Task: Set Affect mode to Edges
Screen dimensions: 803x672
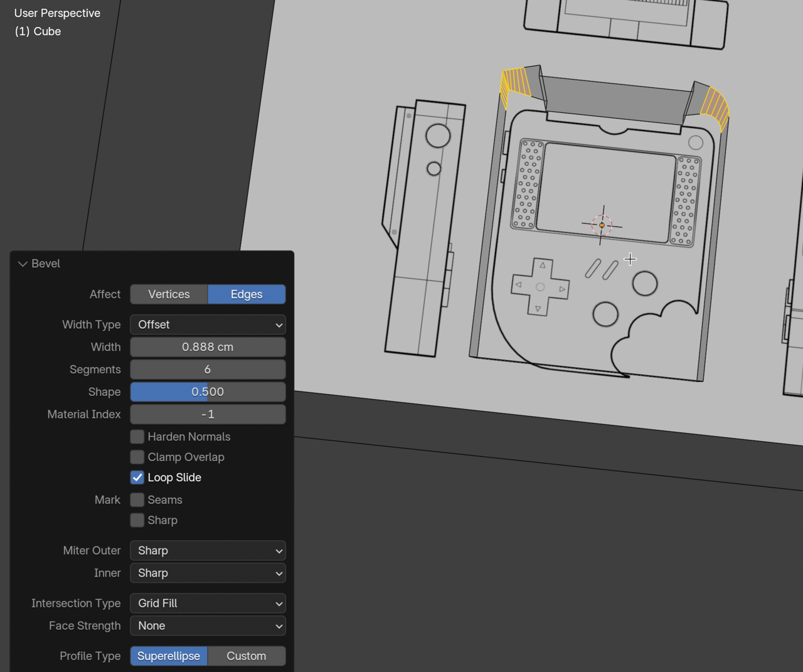Action: (x=247, y=294)
